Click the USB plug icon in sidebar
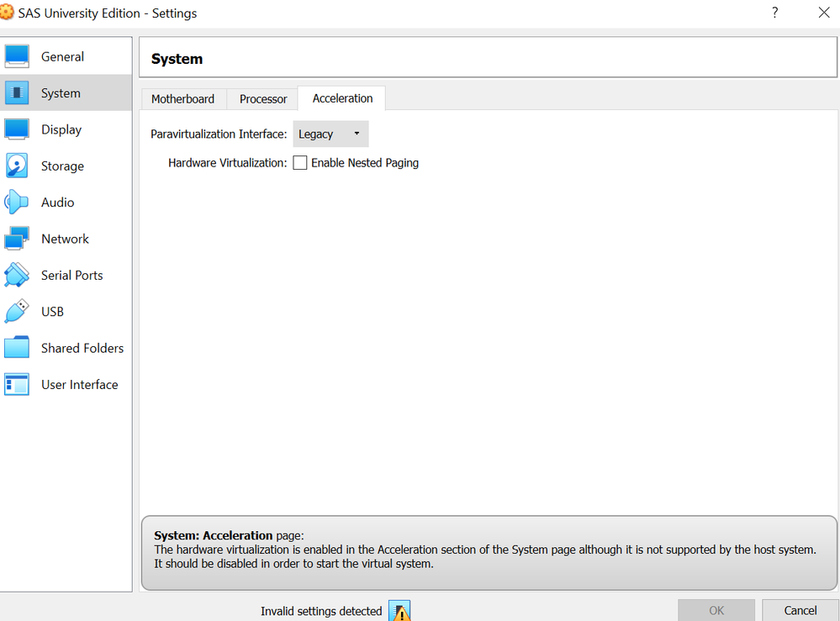 click(x=17, y=311)
